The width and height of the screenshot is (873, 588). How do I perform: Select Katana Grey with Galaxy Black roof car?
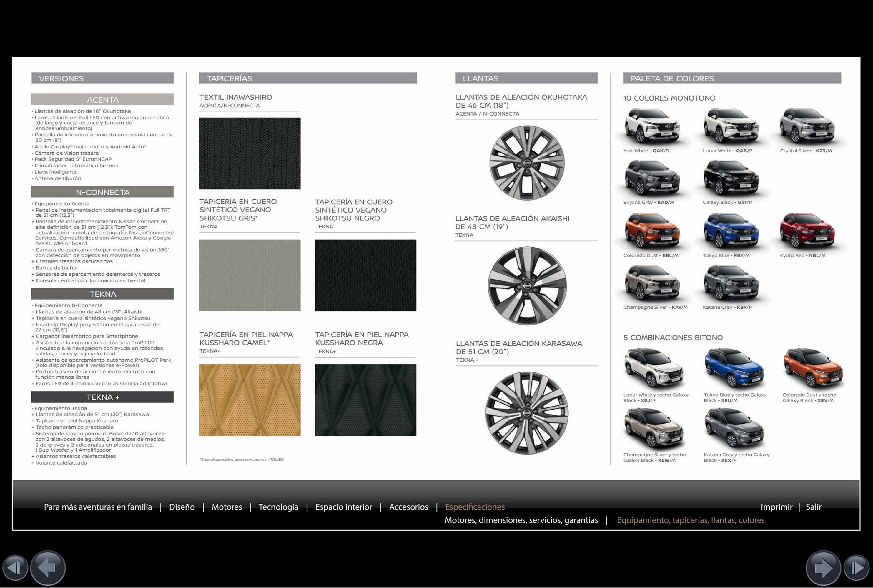[x=734, y=428]
